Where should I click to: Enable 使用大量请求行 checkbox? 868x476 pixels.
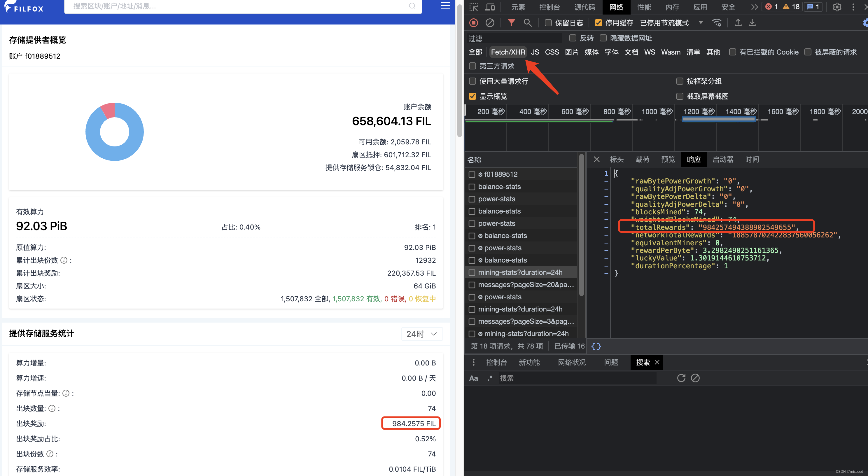point(473,81)
